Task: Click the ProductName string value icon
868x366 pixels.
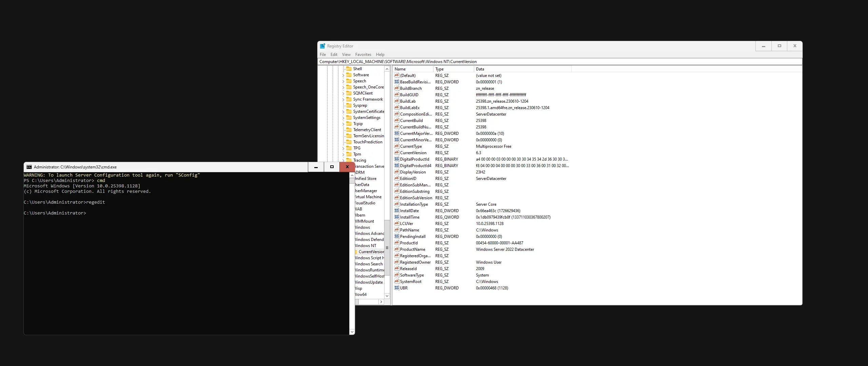Action: coord(396,249)
